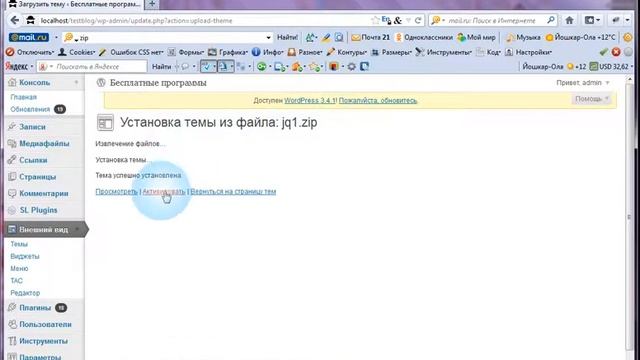Open the Одноклассники shortcut

424,38
